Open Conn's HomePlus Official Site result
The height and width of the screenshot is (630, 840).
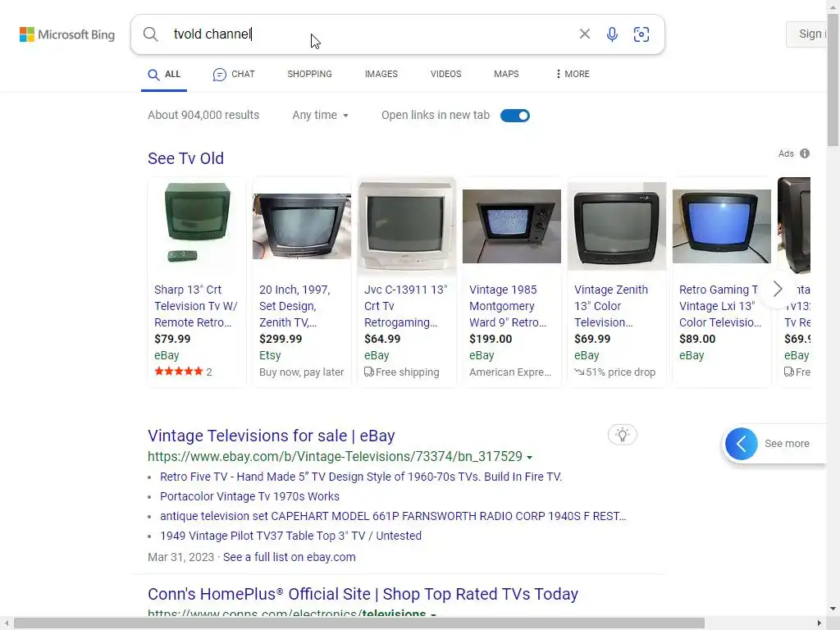click(x=363, y=594)
